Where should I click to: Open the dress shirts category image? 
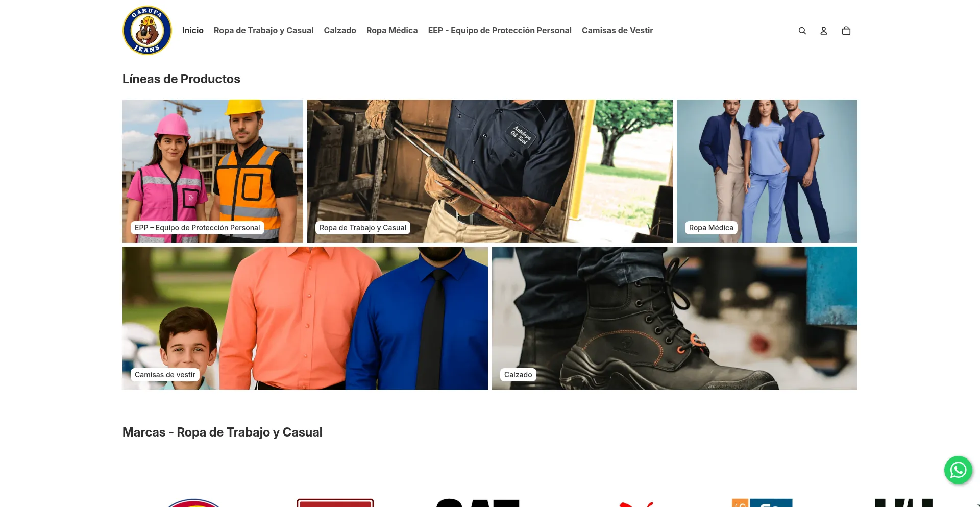[x=305, y=318]
